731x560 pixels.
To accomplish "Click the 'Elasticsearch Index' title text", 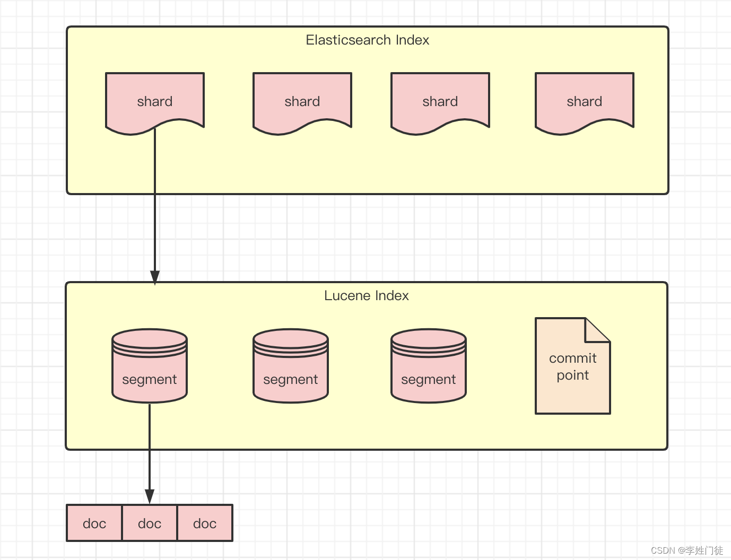I will tap(367, 40).
